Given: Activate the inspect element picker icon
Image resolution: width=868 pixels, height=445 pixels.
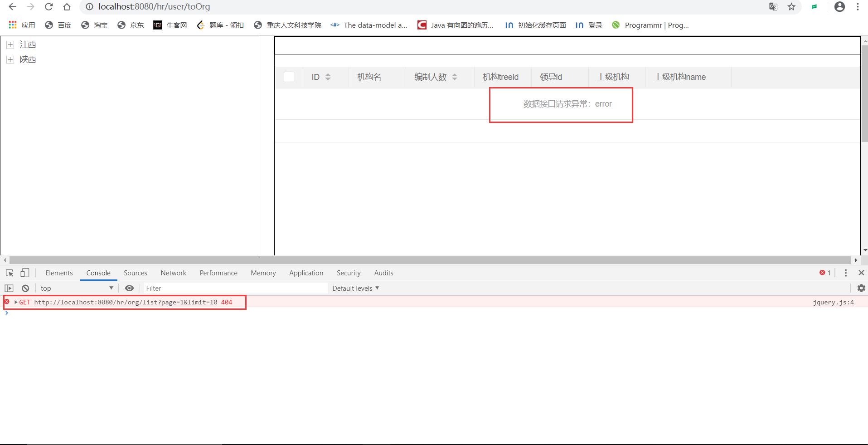Looking at the screenshot, I should 10,273.
